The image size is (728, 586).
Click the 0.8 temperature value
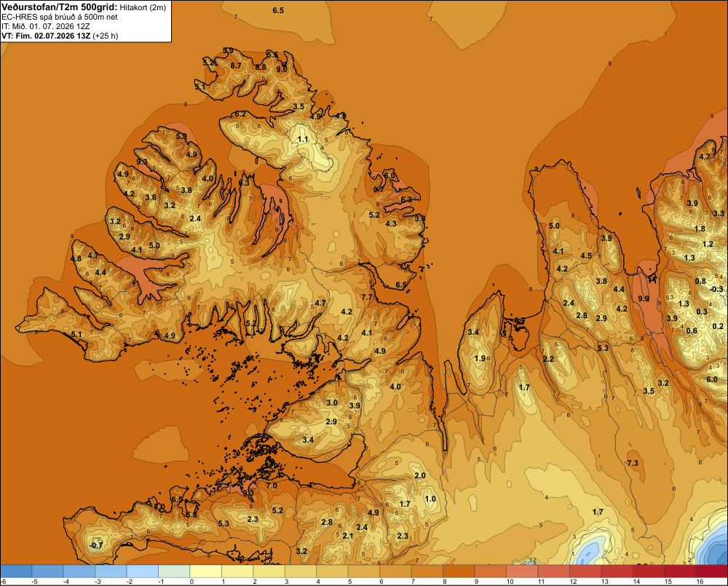tap(700, 281)
